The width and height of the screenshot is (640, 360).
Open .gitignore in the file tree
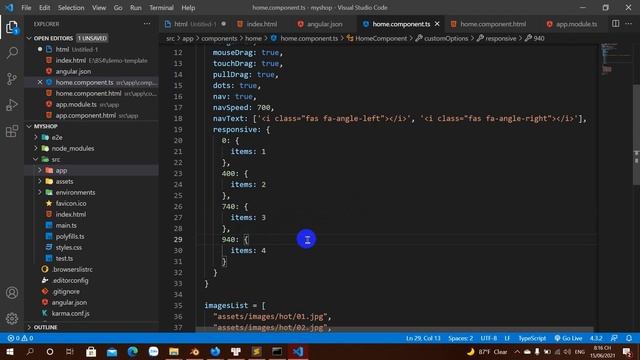click(66, 291)
